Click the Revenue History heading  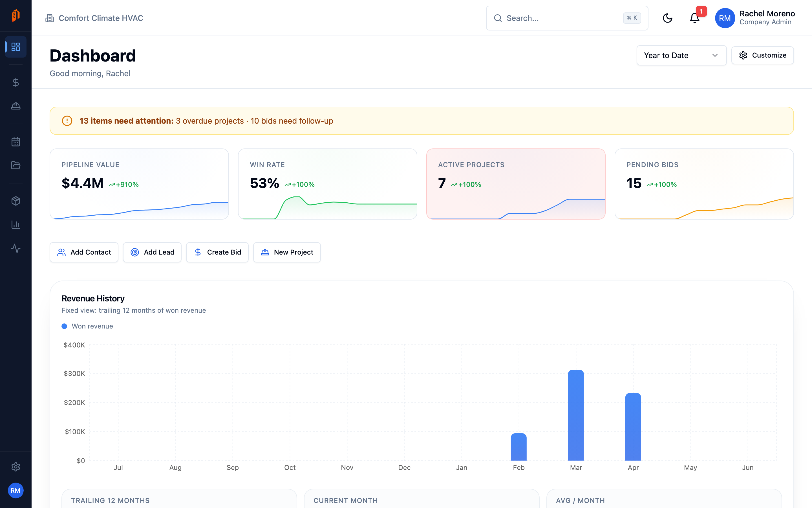[93, 298]
